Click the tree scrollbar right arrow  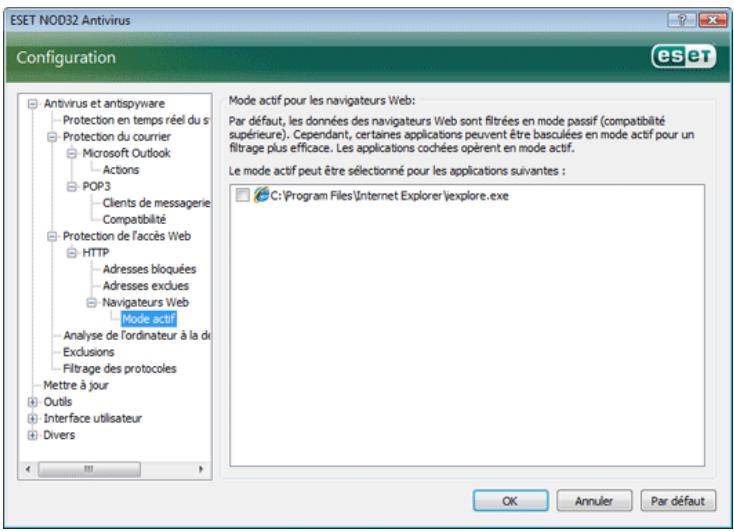pos(201,469)
